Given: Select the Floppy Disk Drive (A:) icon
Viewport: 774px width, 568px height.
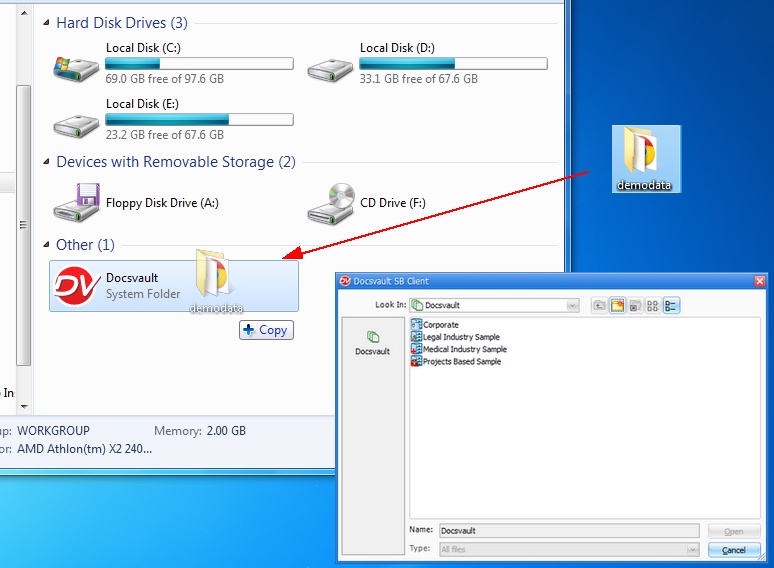Looking at the screenshot, I should (x=76, y=202).
